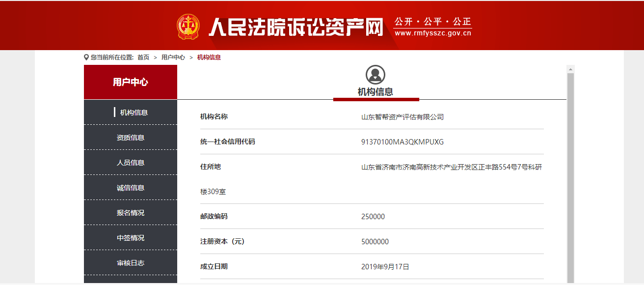Open 审核日志 in the sidebar
The height and width of the screenshot is (285, 644).
(x=131, y=263)
